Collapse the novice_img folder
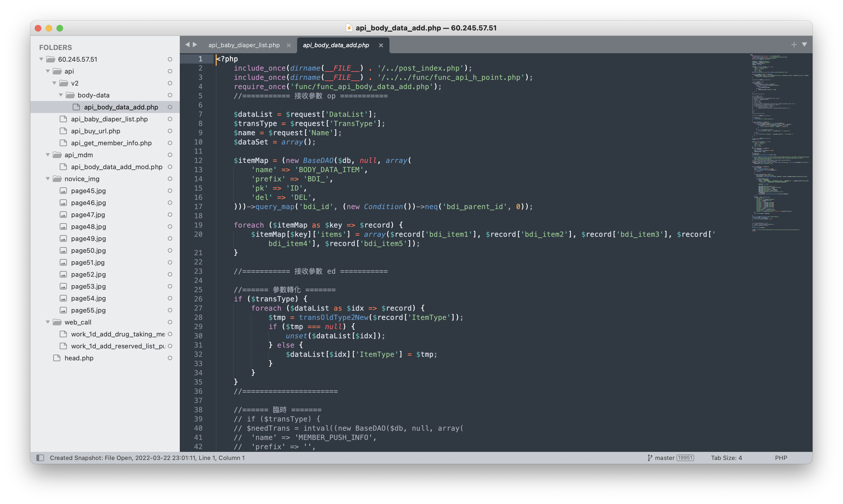The height and width of the screenshot is (504, 843). tap(48, 179)
